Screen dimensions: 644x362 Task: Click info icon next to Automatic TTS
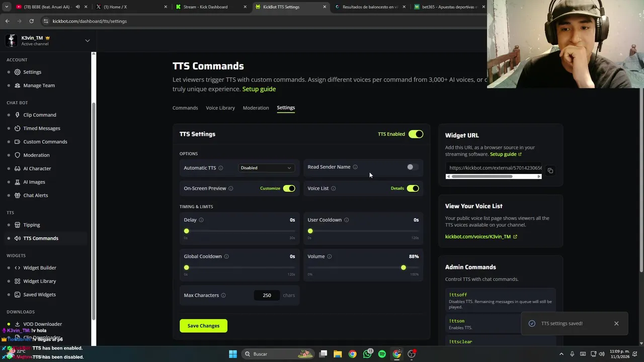tap(220, 168)
